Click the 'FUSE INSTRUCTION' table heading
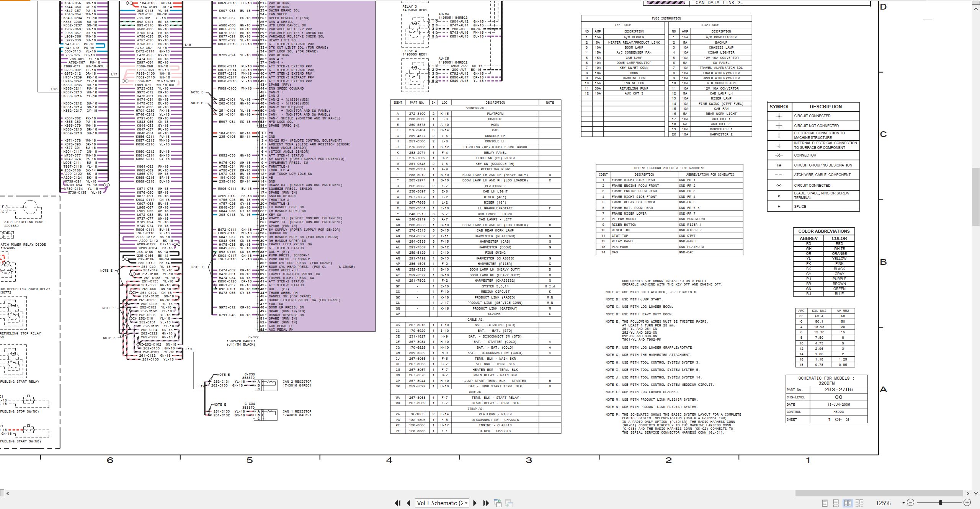This screenshot has height=509, width=980. point(666,18)
